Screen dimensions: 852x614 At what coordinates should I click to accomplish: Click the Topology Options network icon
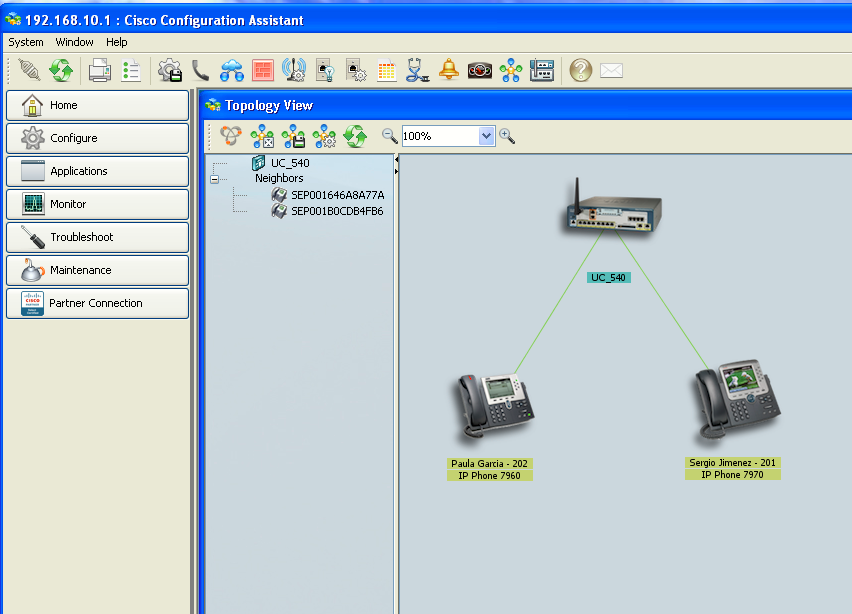[x=231, y=136]
